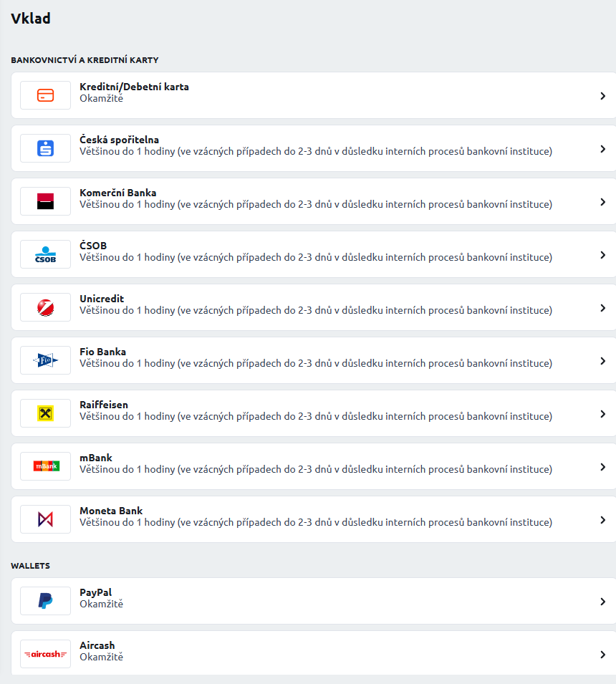Image resolution: width=616 pixels, height=684 pixels.
Task: Select the Fio Banka logo
Action: coord(45,360)
